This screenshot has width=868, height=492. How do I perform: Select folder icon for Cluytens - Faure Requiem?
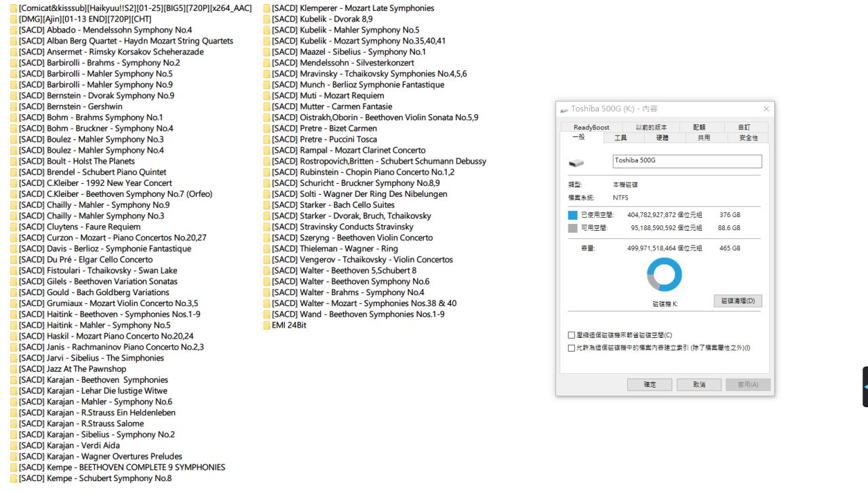[x=14, y=227]
